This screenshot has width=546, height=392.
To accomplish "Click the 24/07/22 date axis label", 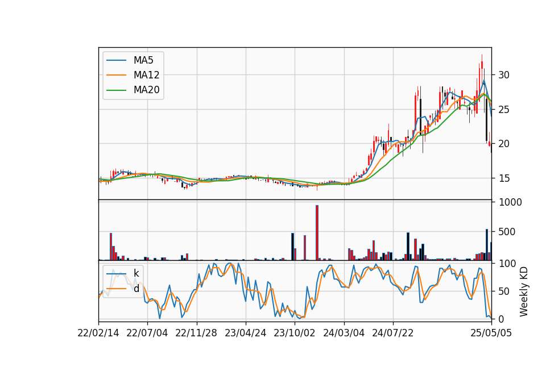I will pyautogui.click(x=393, y=333).
